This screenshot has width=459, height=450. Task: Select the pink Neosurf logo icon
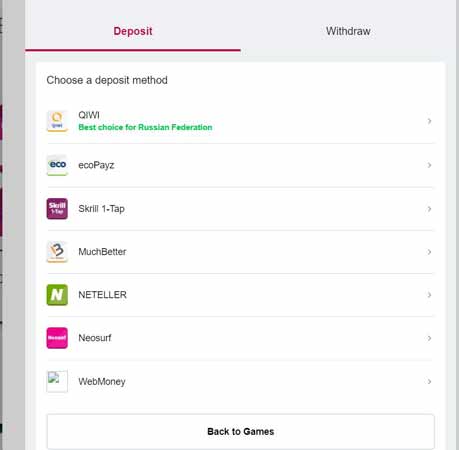57,338
